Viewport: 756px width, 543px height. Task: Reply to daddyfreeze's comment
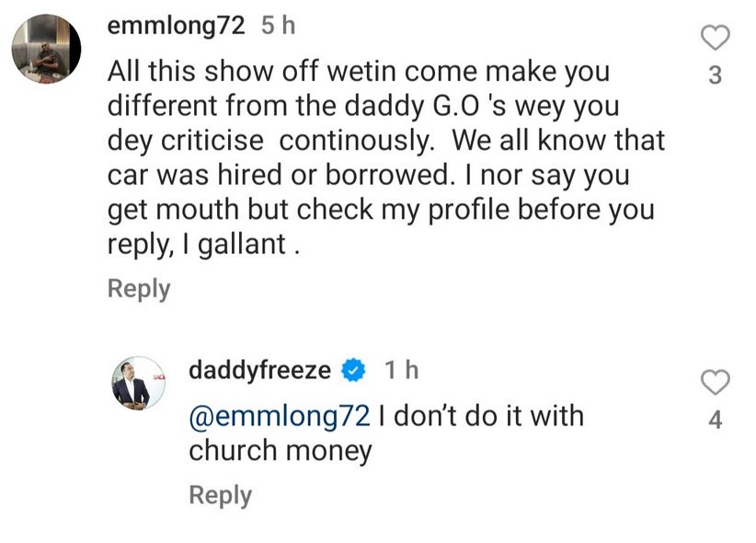coord(220,495)
